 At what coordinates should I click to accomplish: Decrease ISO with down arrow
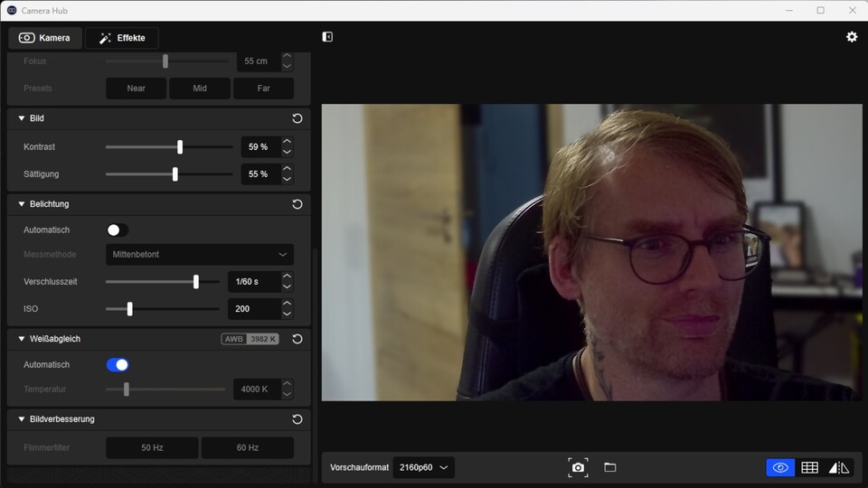coord(287,314)
